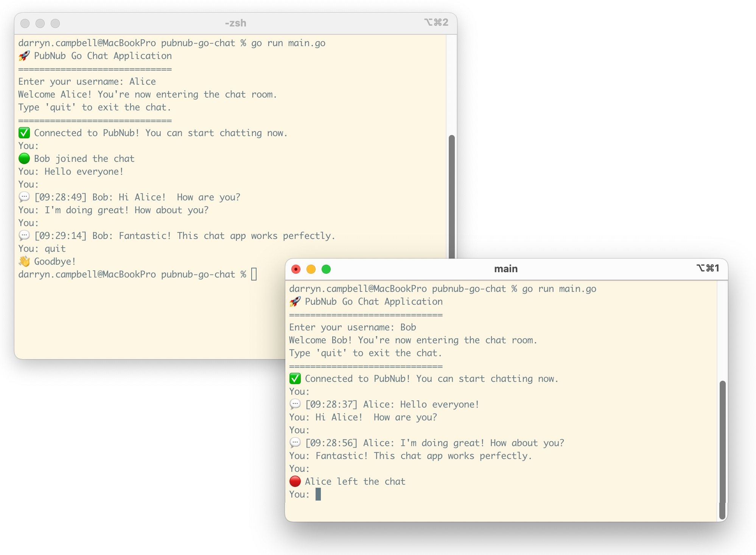Click the -zsh window title
This screenshot has width=756, height=555.
pyautogui.click(x=235, y=23)
